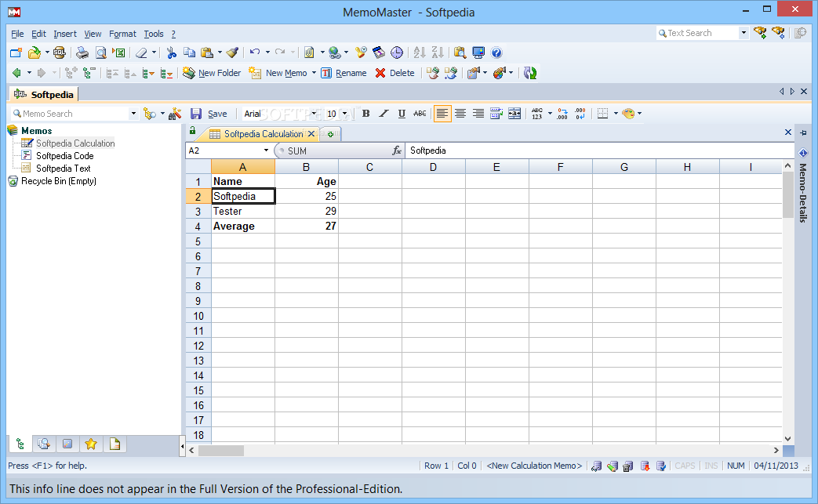818x504 pixels.
Task: Cut selection with scissors icon
Action: (171, 53)
